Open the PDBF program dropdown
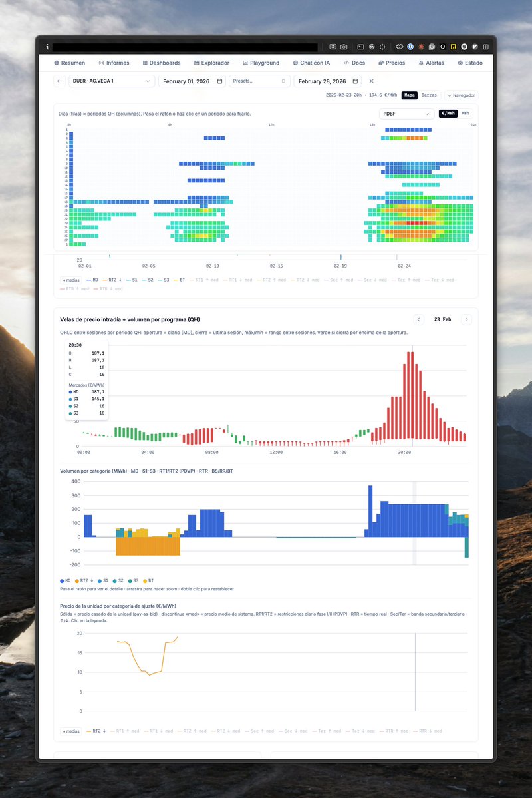The height and width of the screenshot is (798, 532). click(406, 114)
